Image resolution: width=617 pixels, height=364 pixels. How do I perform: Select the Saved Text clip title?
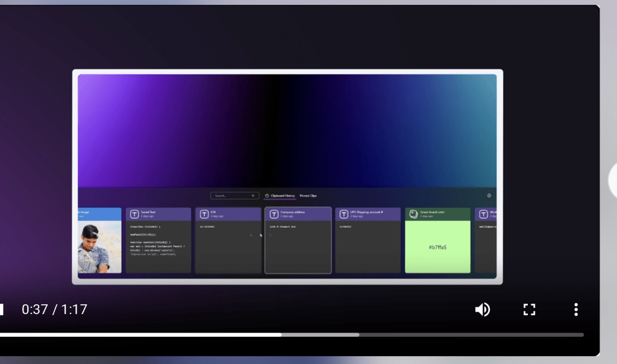148,212
